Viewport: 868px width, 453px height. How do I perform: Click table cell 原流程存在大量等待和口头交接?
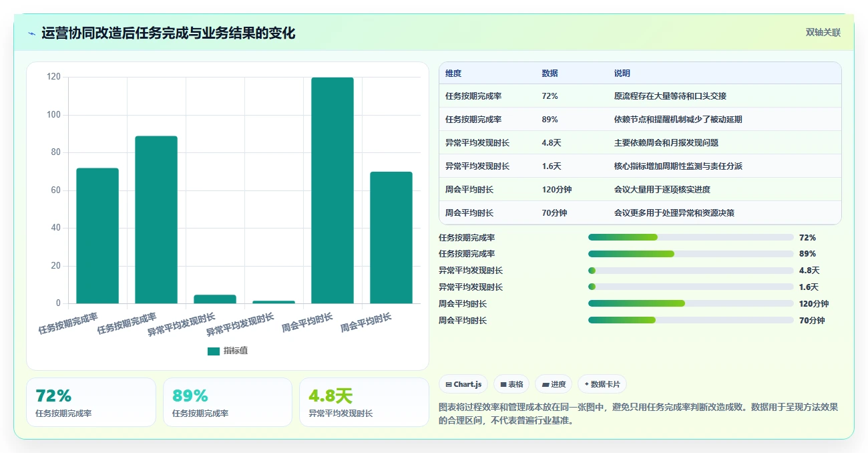pyautogui.click(x=670, y=96)
